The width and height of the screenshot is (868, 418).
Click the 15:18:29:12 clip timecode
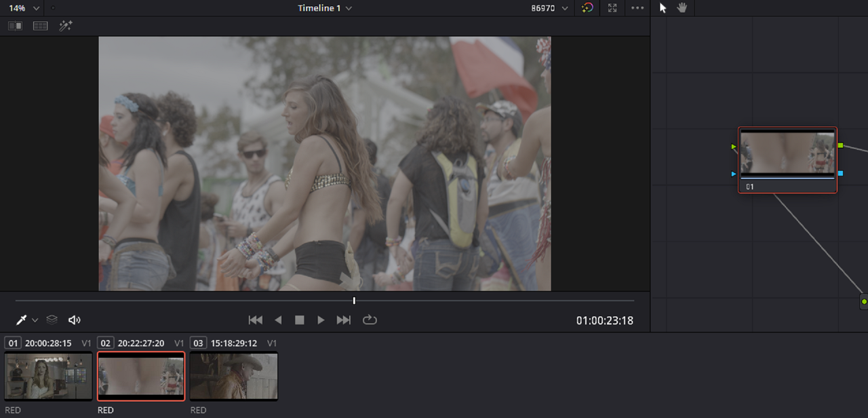pos(234,343)
